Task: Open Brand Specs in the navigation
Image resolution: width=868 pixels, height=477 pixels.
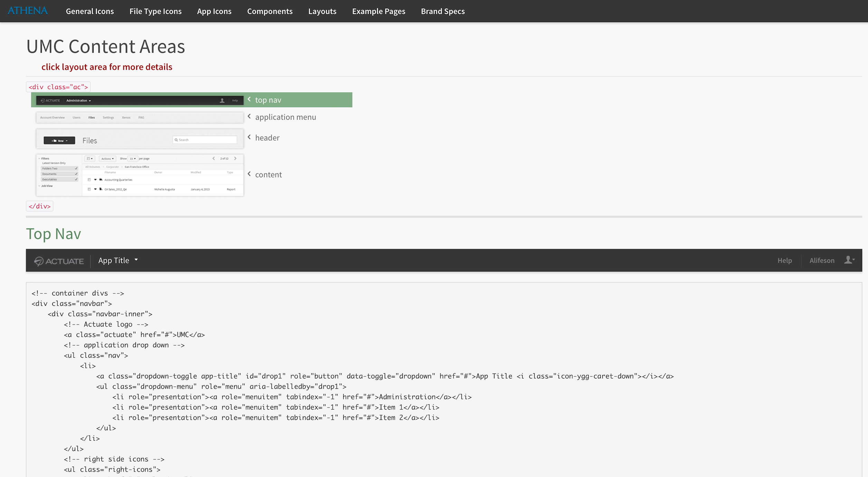Action: tap(443, 11)
